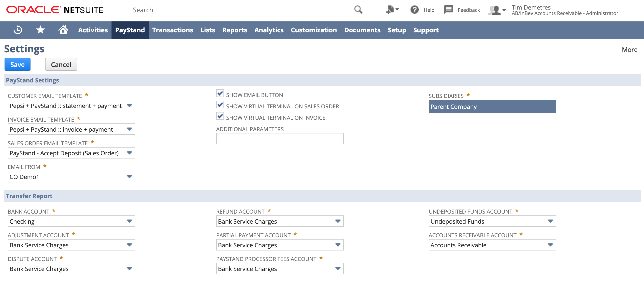This screenshot has width=644, height=281.
Task: Open the Setup menu
Action: pyautogui.click(x=397, y=30)
